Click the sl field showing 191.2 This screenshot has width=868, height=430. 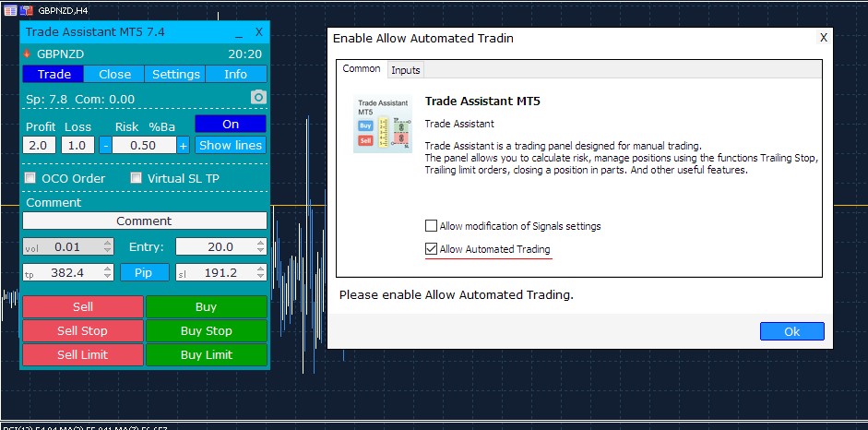[220, 272]
